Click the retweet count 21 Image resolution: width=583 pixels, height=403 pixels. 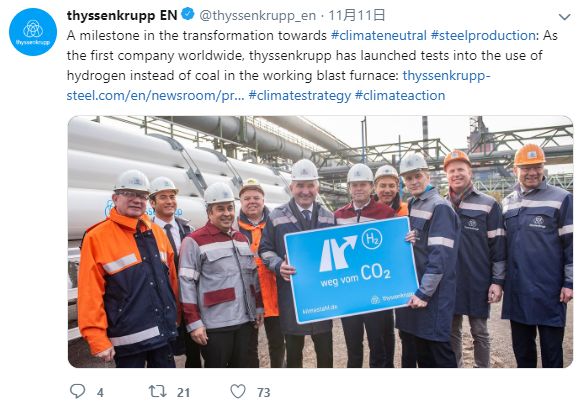(184, 393)
